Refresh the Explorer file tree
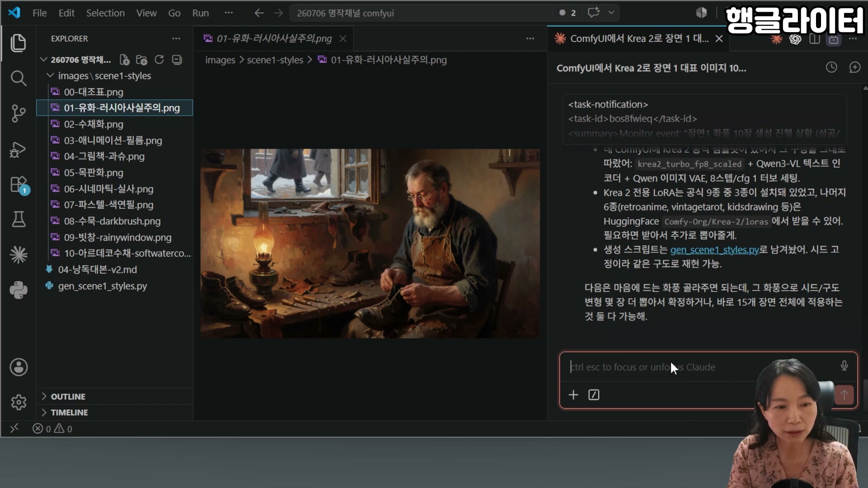 [x=159, y=60]
